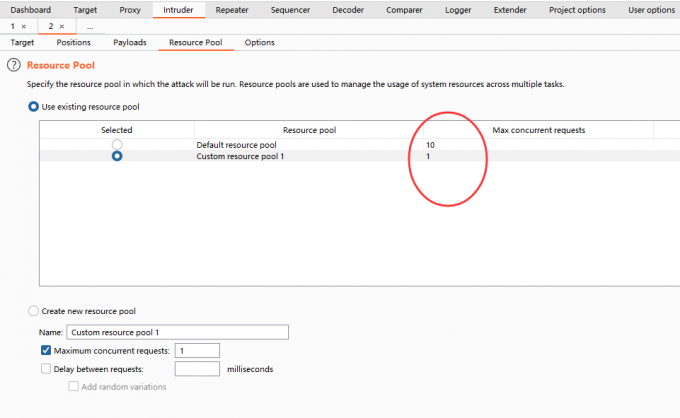The width and height of the screenshot is (680, 418).
Task: Click the delay milliseconds input field
Action: point(197,369)
